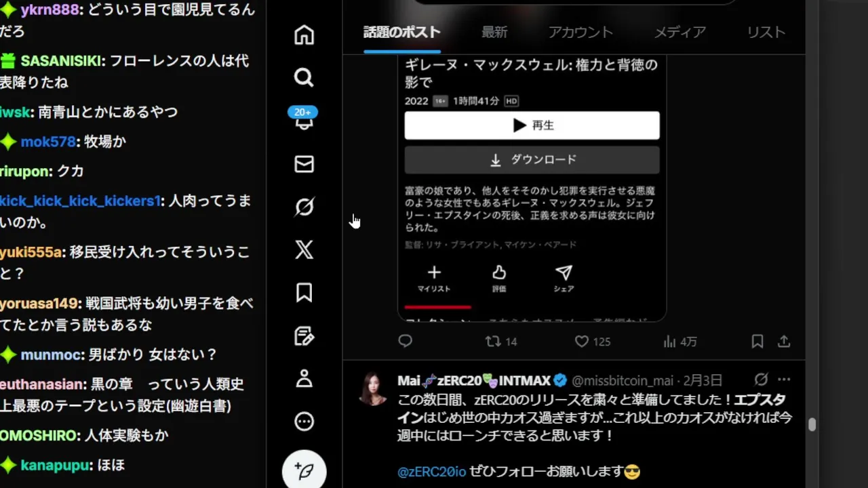Screen dimensions: 868x488
Task: Click chat username SASANISIKI
Action: point(61,61)
